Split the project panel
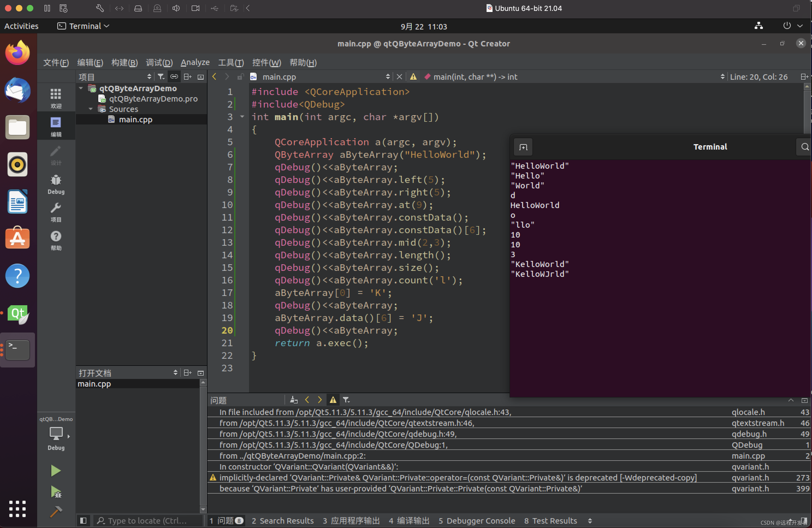Viewport: 812px width, 528px height. coord(188,77)
